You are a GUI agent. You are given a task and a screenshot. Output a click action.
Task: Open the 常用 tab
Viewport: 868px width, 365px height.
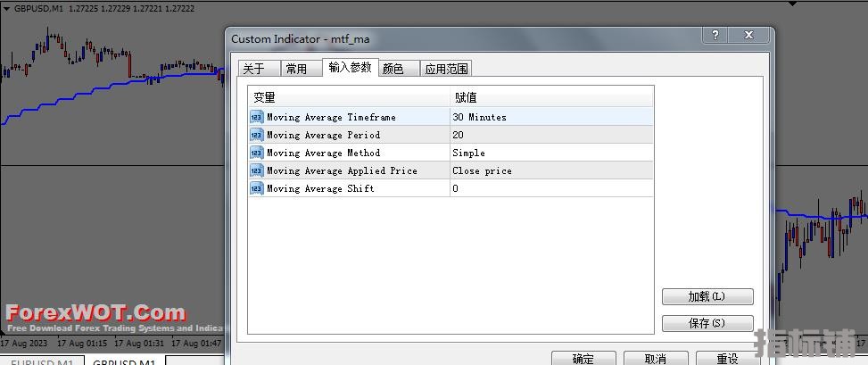click(x=296, y=69)
